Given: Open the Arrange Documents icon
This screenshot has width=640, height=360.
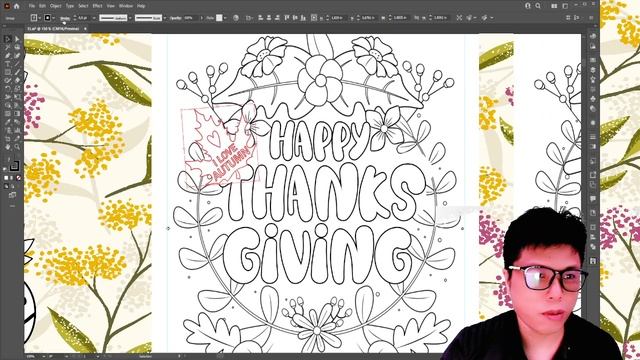Looking at the screenshot, I should [554, 6].
